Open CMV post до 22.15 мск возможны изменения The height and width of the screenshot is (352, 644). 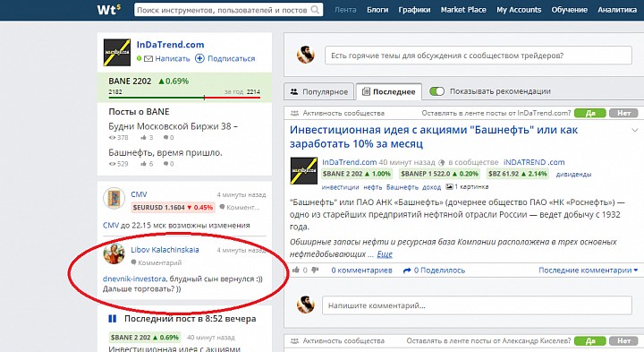click(176, 226)
